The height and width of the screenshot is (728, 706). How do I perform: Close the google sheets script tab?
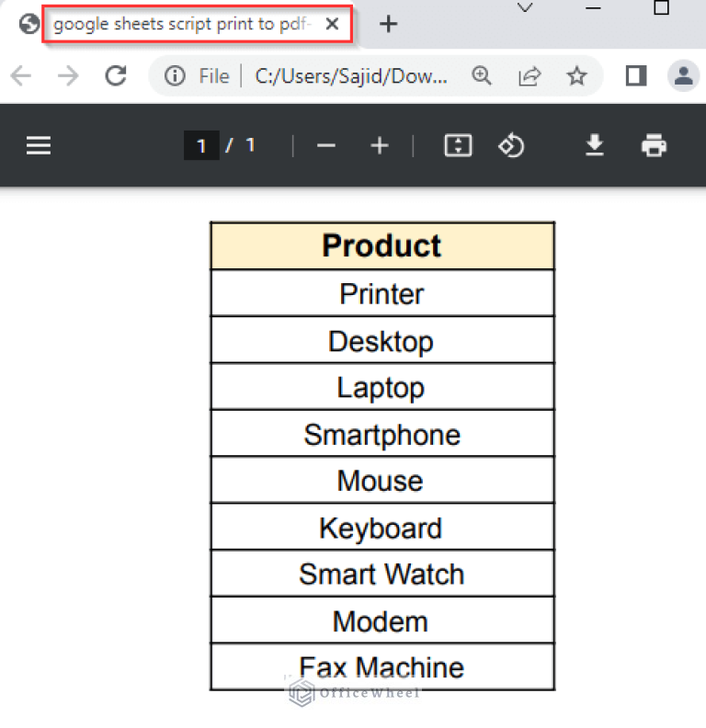click(x=332, y=24)
